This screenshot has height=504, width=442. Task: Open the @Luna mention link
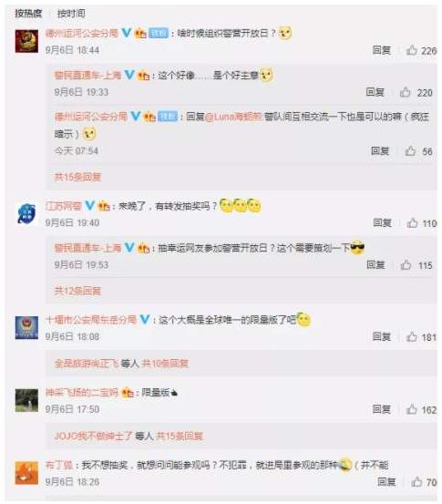point(233,117)
